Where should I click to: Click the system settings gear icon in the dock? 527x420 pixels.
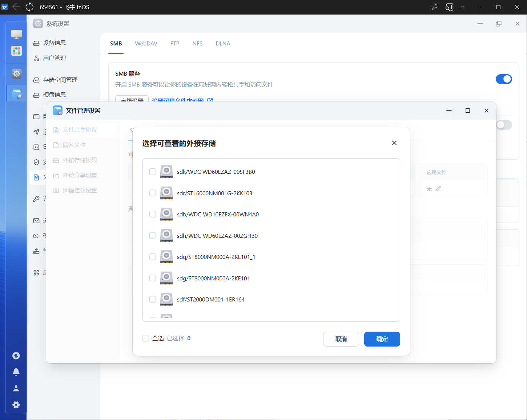coord(16,74)
